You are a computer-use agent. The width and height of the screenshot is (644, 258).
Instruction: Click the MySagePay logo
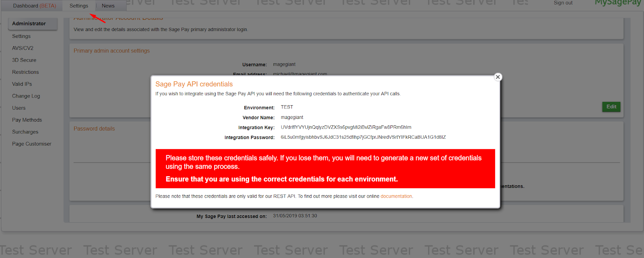click(618, 3)
